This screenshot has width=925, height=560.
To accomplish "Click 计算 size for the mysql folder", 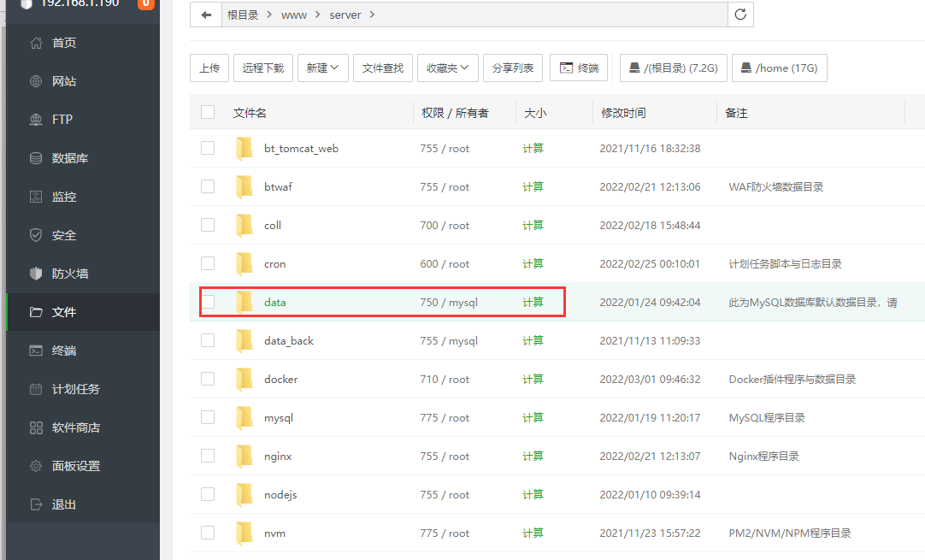I will (533, 417).
